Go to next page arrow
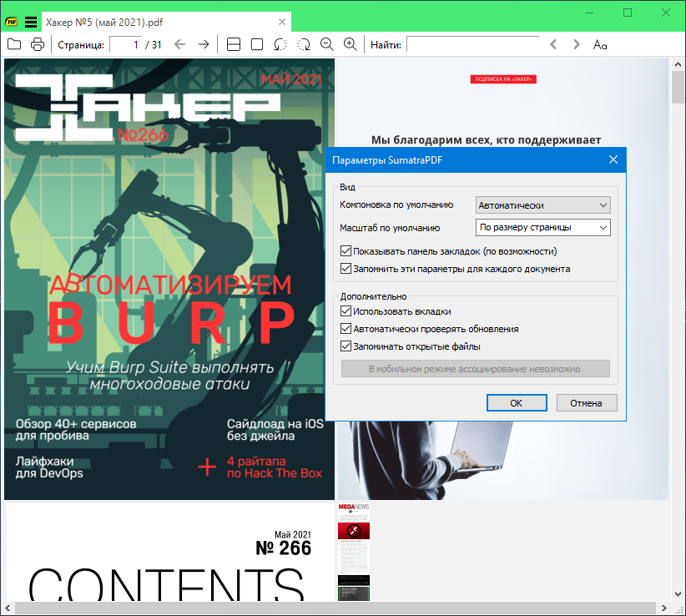686x616 pixels. tap(204, 44)
